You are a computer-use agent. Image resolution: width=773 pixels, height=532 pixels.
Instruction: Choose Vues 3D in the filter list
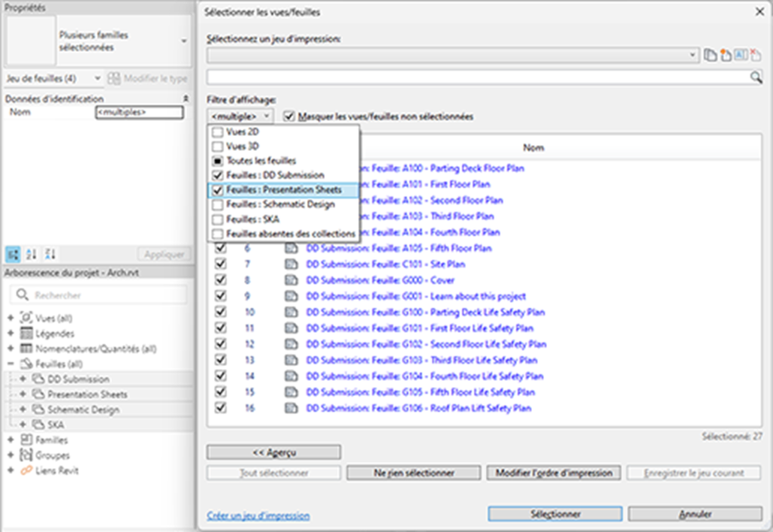pyautogui.click(x=217, y=146)
